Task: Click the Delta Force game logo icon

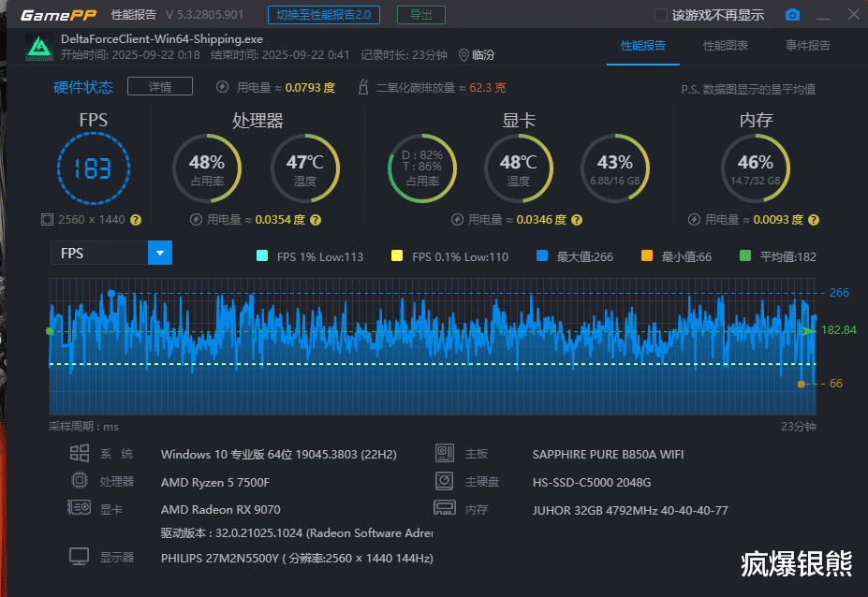Action: pyautogui.click(x=39, y=47)
